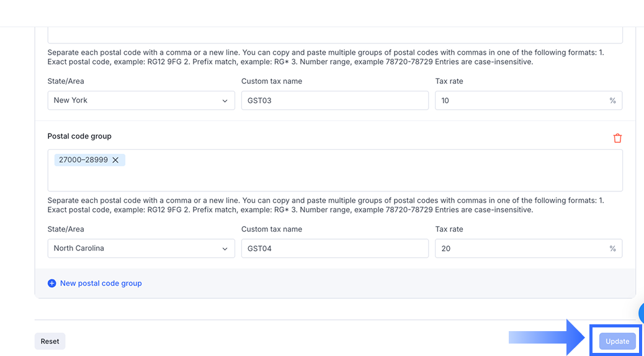Viewport: 644px width, 356px height.
Task: Select the 27000–28999 postal code chip
Action: click(x=83, y=160)
